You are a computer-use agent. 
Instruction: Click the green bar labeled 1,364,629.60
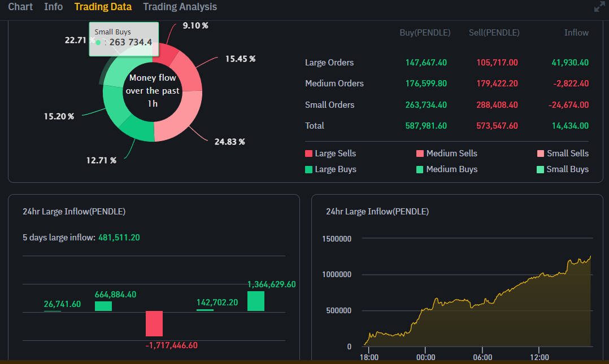[256, 301]
